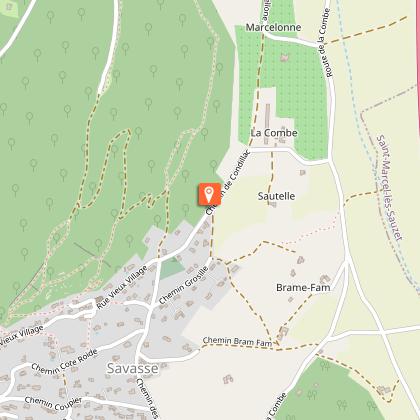Select the Savasse village label
Image resolution: width=420 pixels, height=420 pixels.
pos(132,368)
